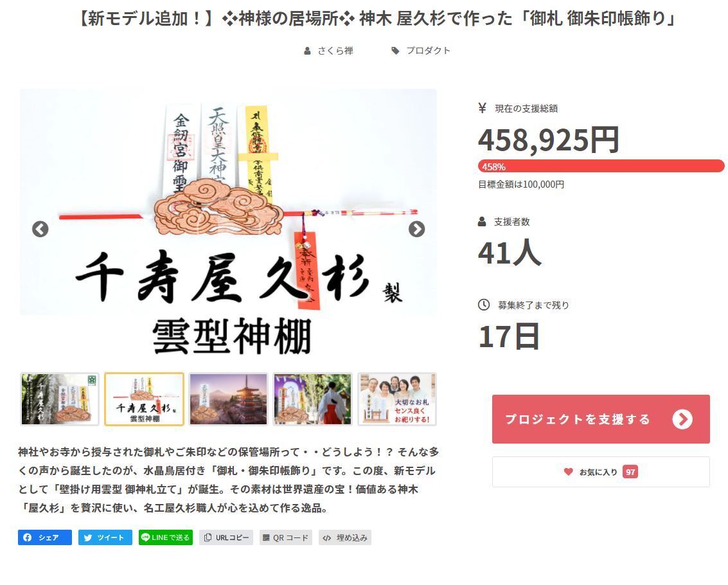
Task: Share project on Facebook via シェア
Action: coord(45,537)
